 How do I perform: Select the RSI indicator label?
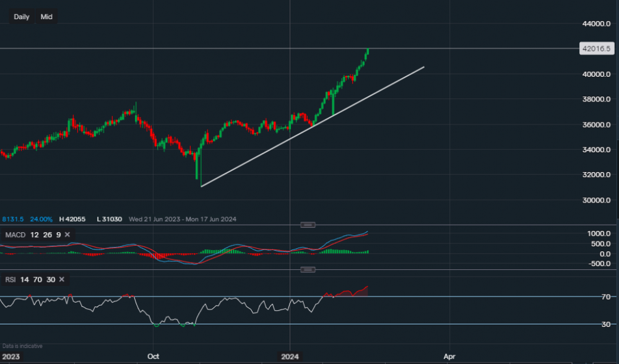[10, 280]
